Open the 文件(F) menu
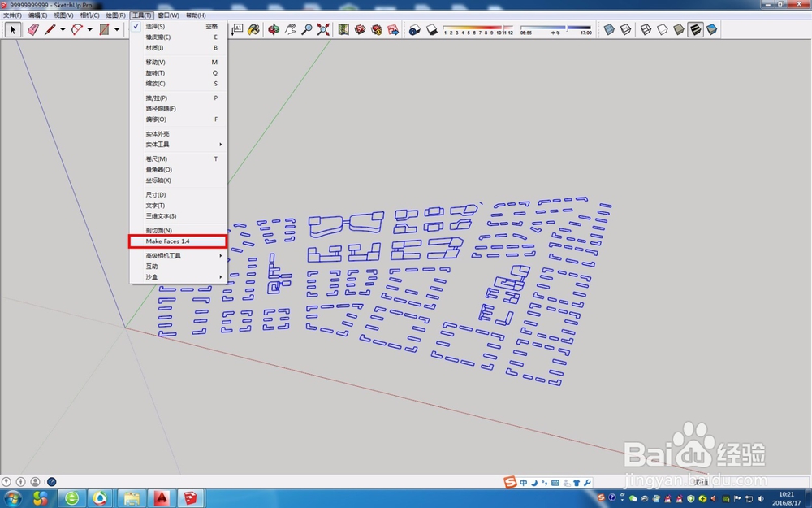The height and width of the screenshot is (508, 812). click(12, 15)
